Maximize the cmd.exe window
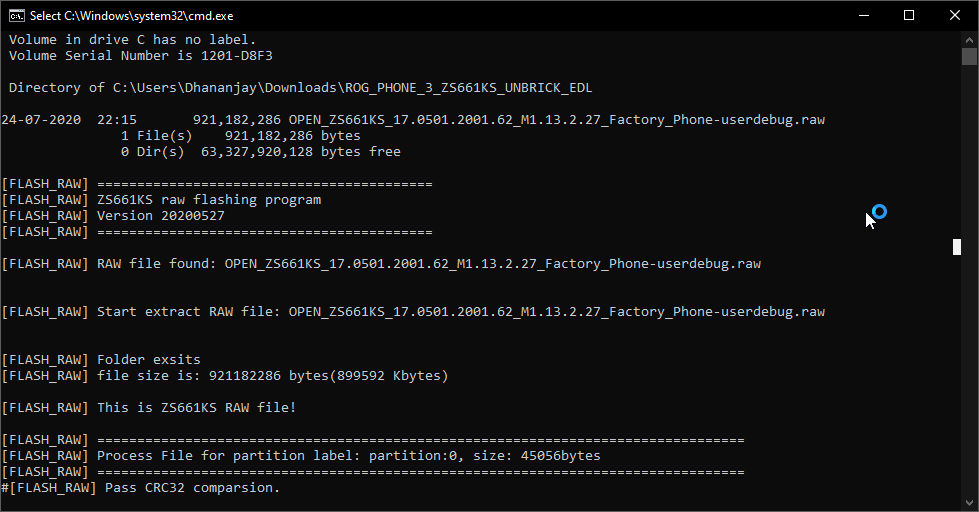979x512 pixels. (x=909, y=16)
